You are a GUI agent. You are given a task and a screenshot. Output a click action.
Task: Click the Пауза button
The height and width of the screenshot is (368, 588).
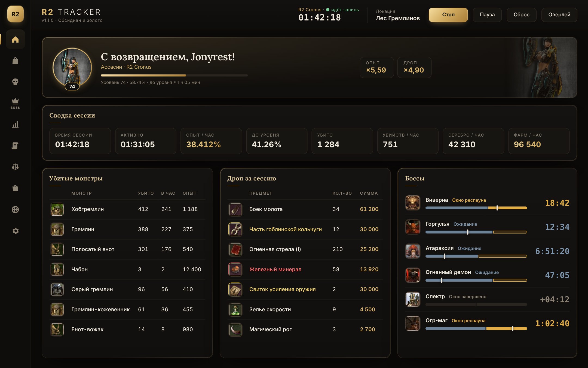[x=487, y=15]
